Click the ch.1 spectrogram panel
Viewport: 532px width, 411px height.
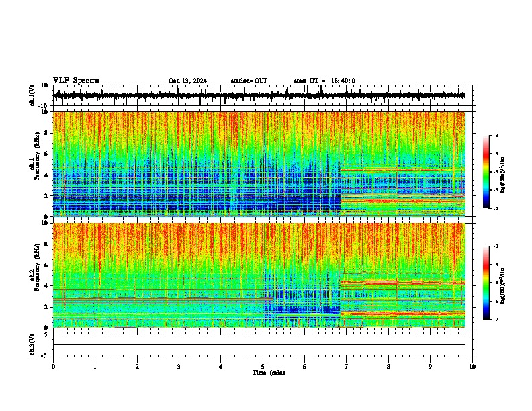(x=259, y=164)
